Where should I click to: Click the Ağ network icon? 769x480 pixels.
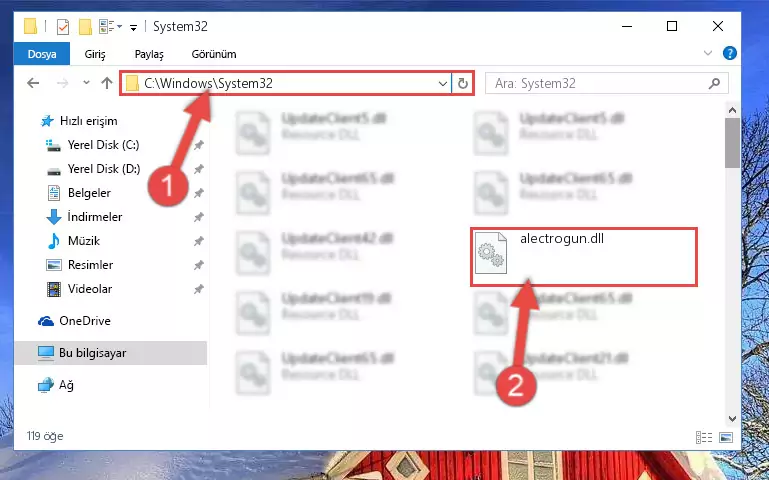(x=46, y=385)
